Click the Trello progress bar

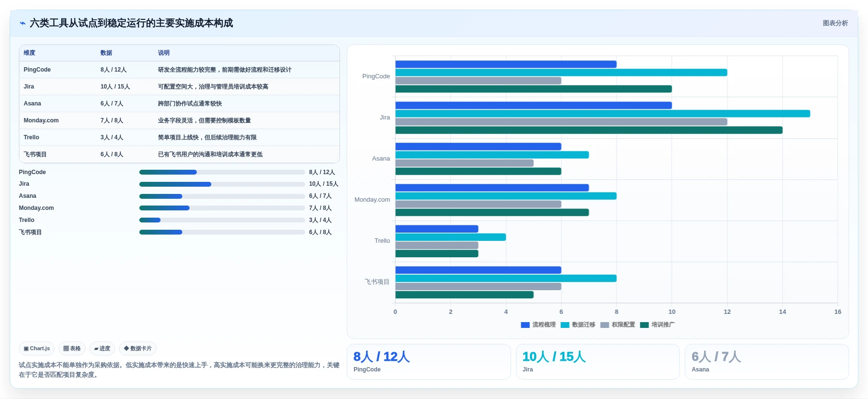tap(222, 220)
